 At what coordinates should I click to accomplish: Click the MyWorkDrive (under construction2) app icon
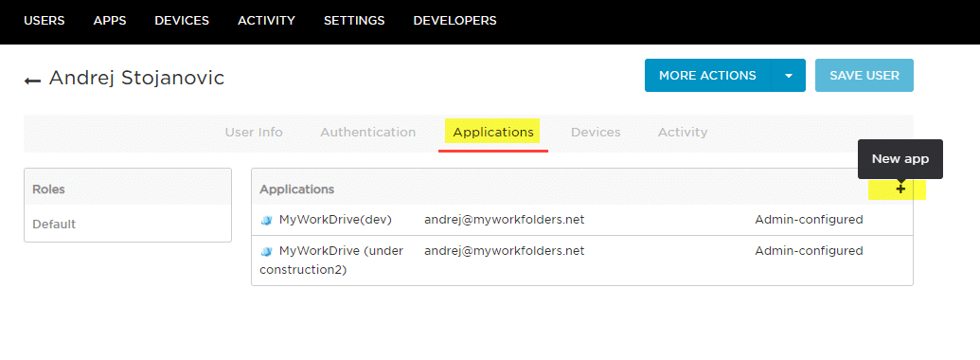[x=267, y=251]
